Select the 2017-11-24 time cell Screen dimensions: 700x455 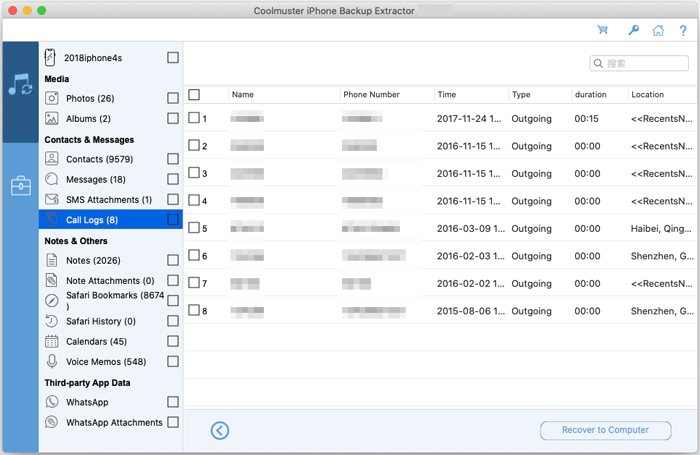click(x=469, y=119)
